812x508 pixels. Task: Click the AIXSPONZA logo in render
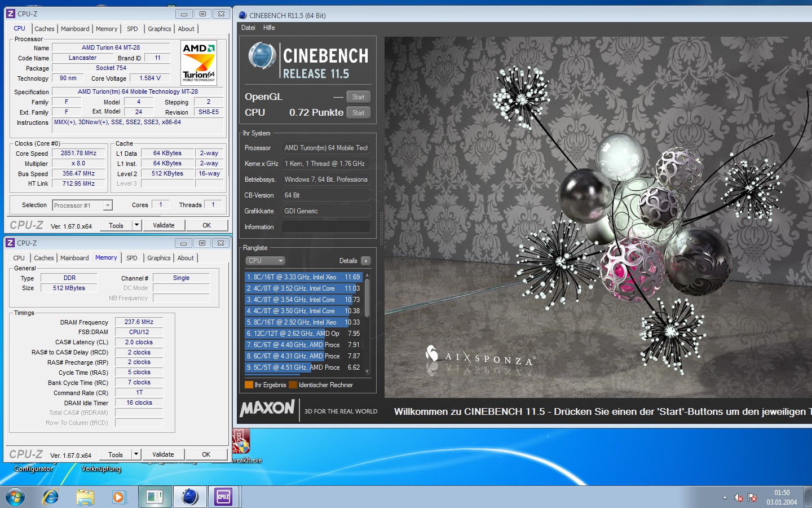coord(480,356)
